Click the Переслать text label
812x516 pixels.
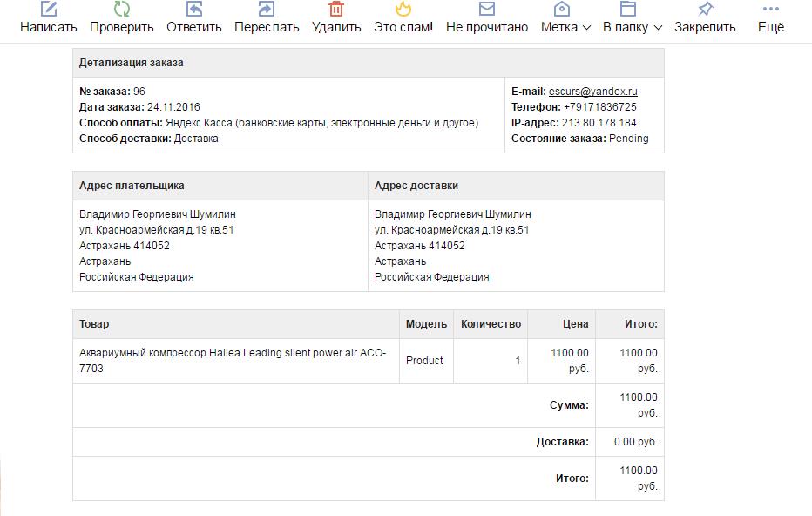pyautogui.click(x=267, y=27)
